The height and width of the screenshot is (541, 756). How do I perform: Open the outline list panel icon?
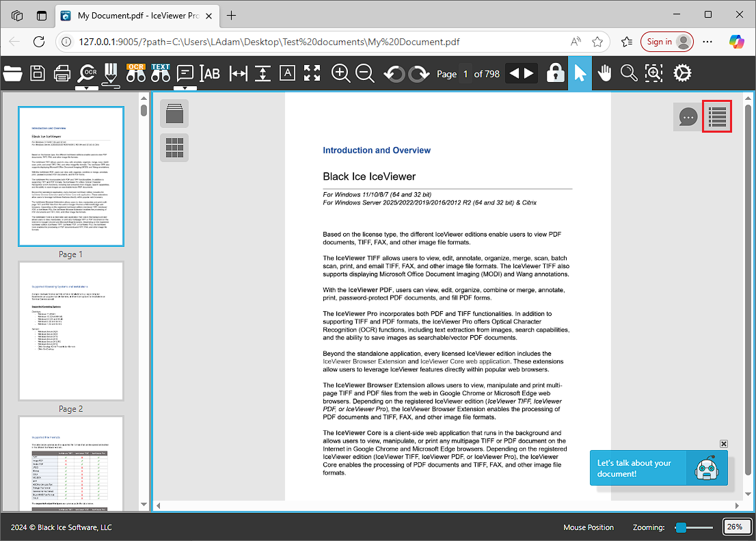coord(717,116)
